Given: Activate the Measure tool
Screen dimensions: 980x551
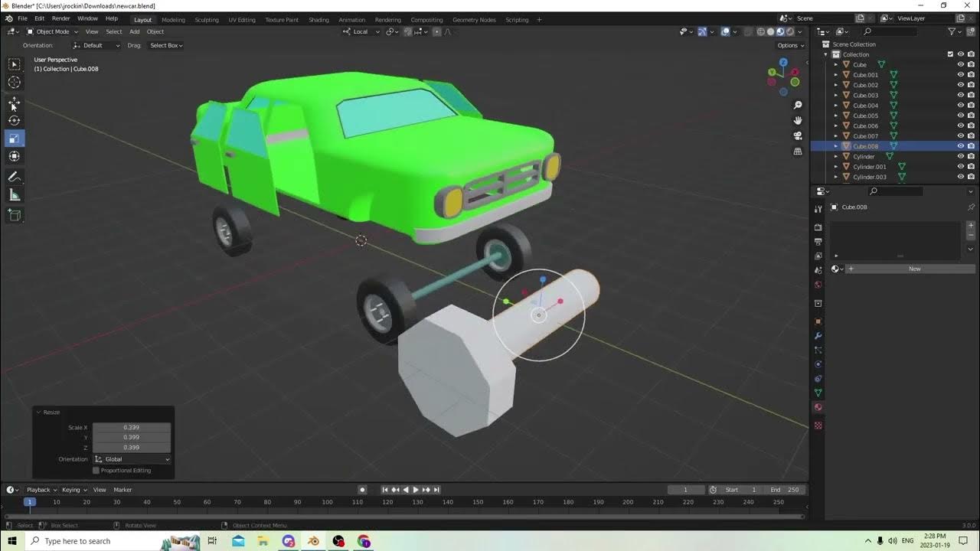Looking at the screenshot, I should point(15,195).
